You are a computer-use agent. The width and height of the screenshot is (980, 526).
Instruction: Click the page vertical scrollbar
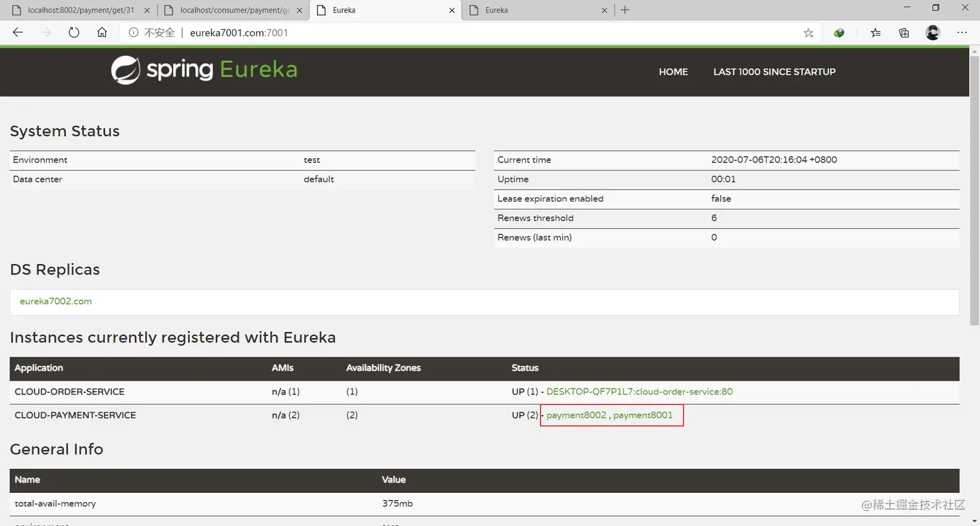click(974, 191)
